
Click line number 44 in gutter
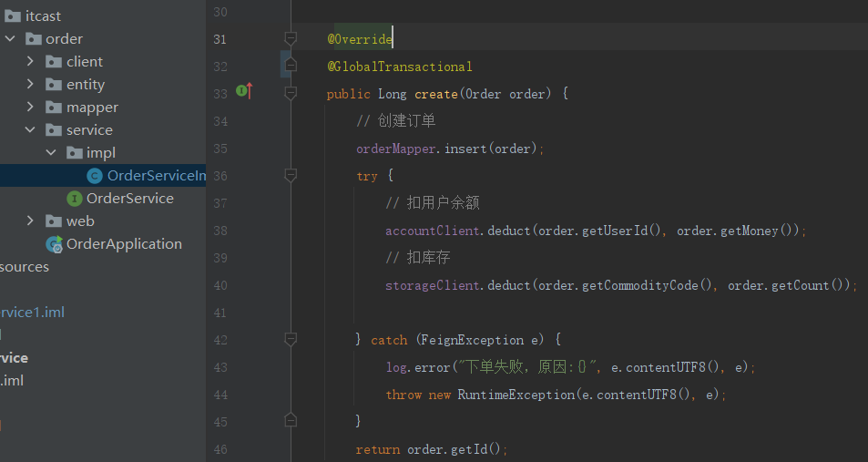coord(220,395)
